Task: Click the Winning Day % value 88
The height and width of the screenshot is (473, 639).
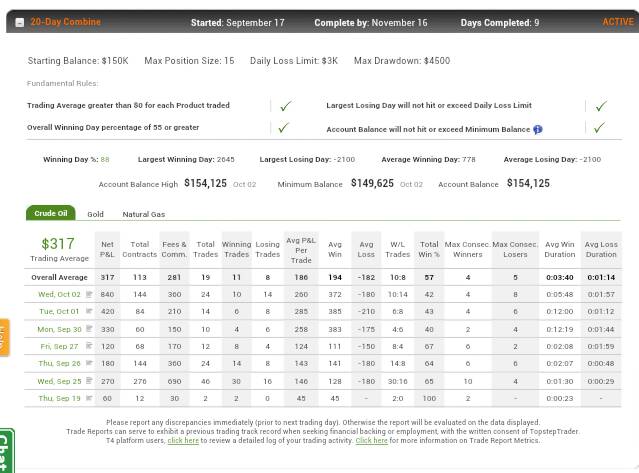Action: (x=105, y=160)
